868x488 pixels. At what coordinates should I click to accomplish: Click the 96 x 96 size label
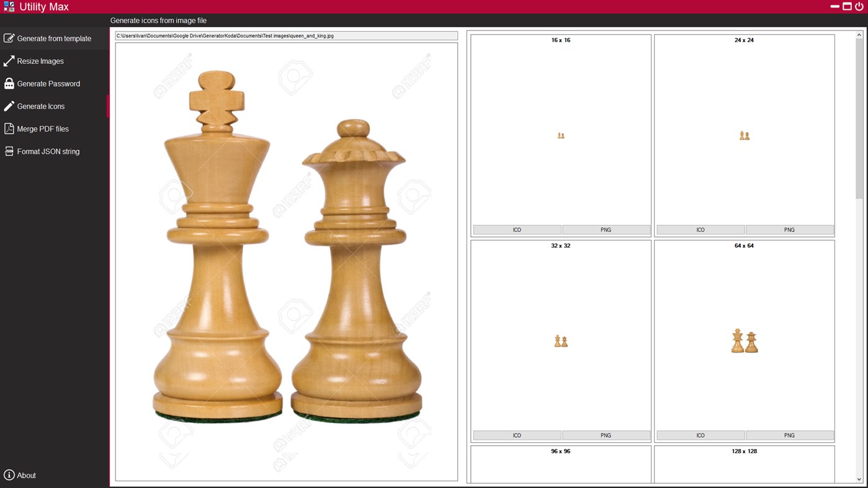pos(560,451)
